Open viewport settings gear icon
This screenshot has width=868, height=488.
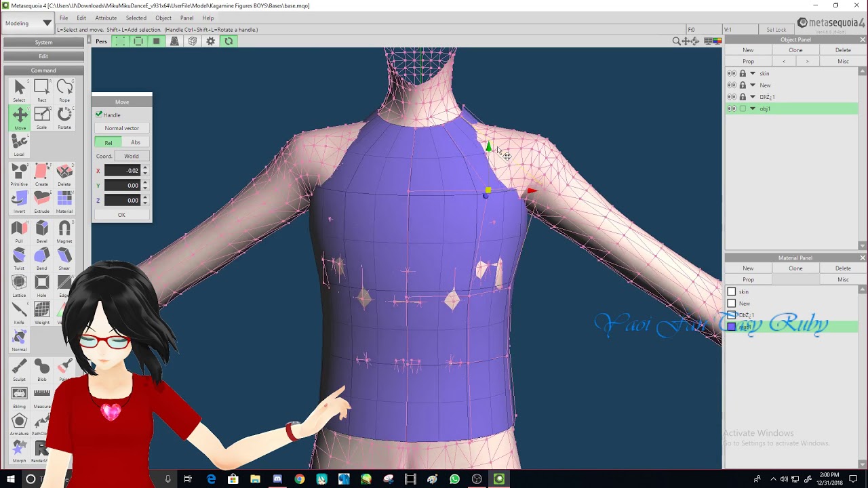click(211, 41)
